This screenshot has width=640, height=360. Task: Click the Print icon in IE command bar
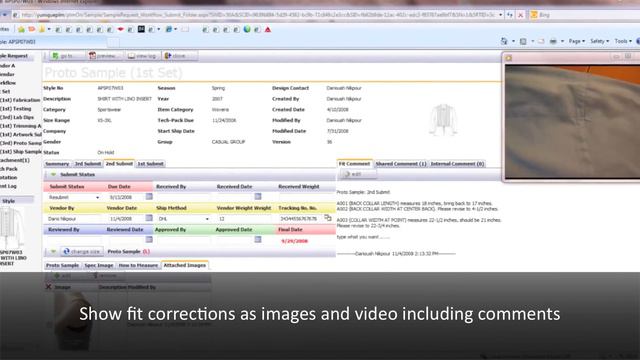[553, 41]
